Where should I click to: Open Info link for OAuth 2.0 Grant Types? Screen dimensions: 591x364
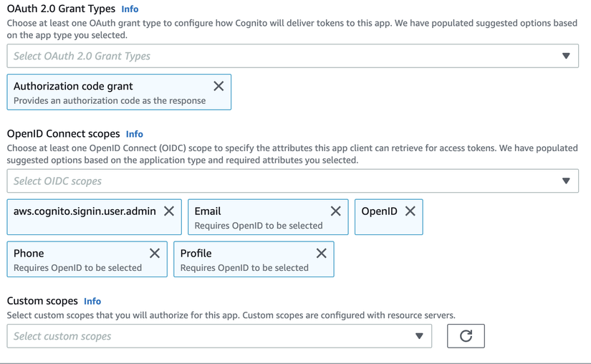click(x=130, y=9)
